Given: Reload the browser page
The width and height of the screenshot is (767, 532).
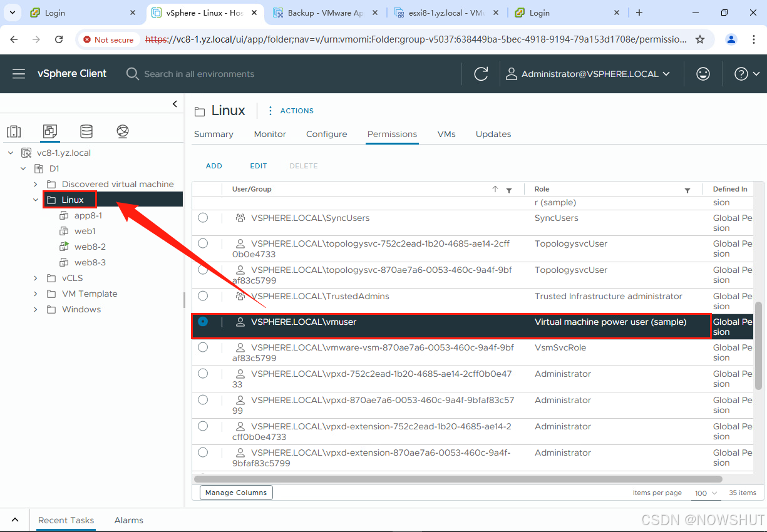Looking at the screenshot, I should (59, 39).
